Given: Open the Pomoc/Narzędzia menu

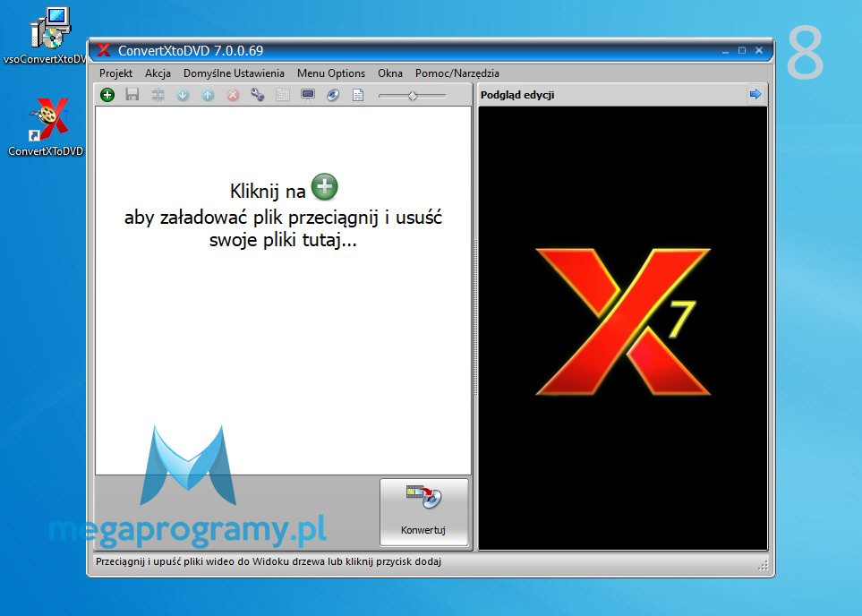Looking at the screenshot, I should [x=457, y=73].
